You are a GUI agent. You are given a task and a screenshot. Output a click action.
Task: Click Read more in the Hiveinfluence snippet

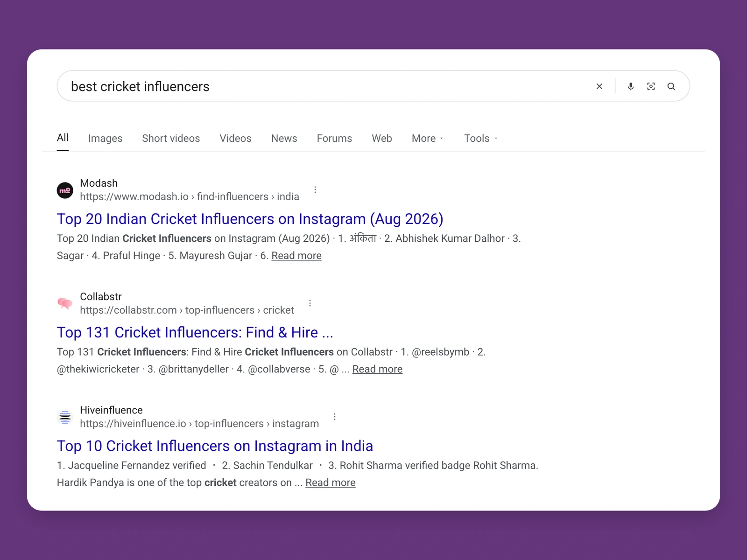click(331, 483)
